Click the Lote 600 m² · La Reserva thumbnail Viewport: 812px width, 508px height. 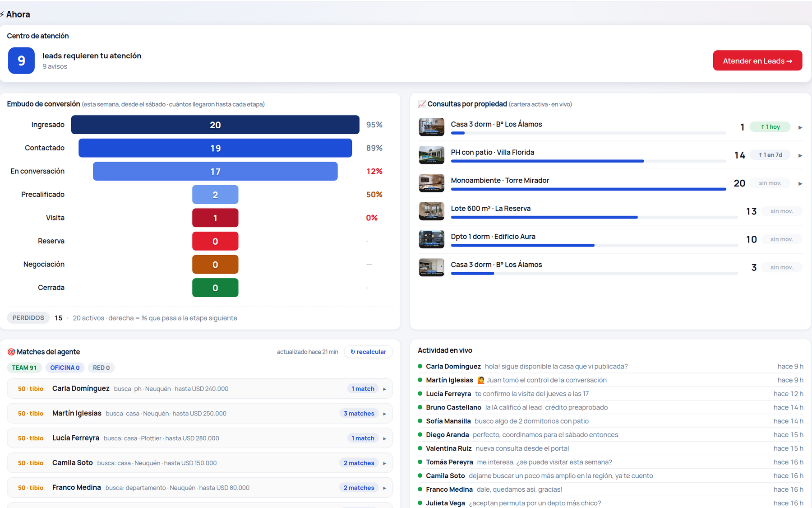click(431, 211)
